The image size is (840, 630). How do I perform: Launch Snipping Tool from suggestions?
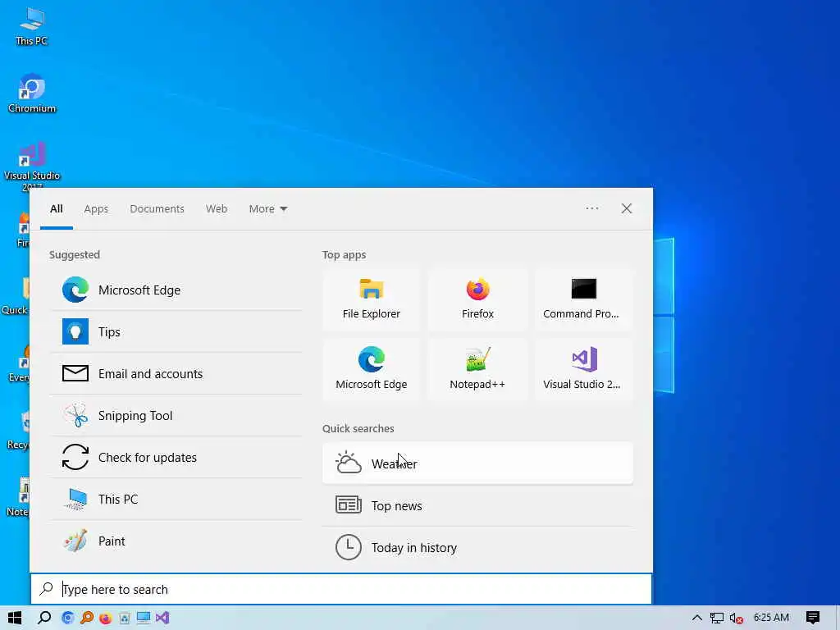click(x=176, y=415)
